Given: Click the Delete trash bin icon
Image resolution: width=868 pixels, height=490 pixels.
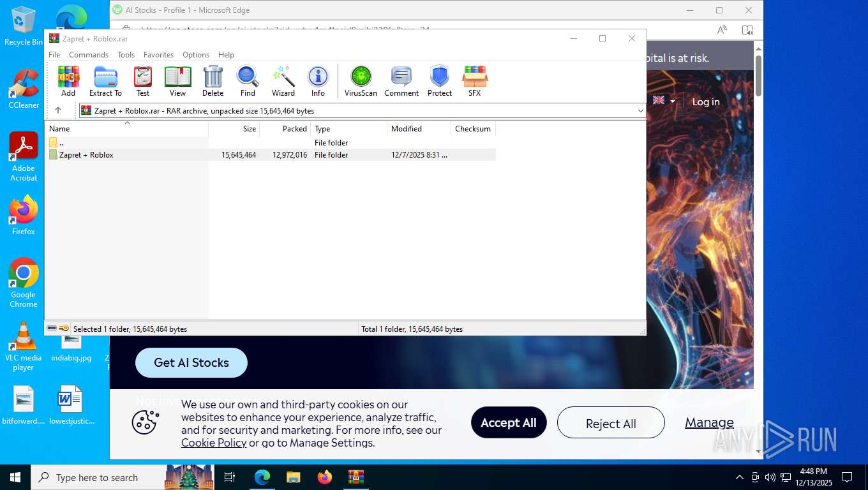Looking at the screenshot, I should point(213,82).
